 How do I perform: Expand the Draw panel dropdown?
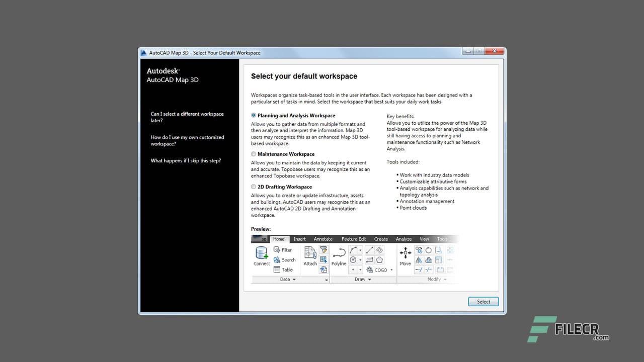pos(362,280)
